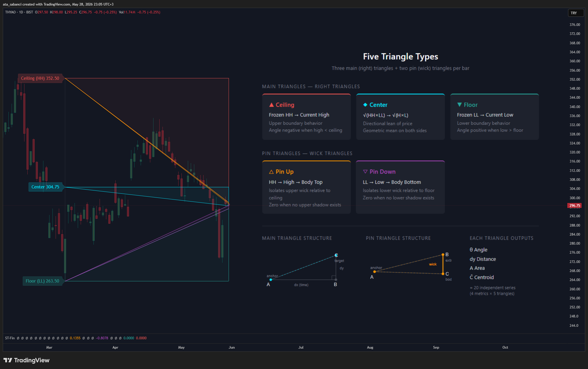This screenshot has width=588, height=369.
Task: Click the Vol 11.74M legend value
Action: pos(127,12)
